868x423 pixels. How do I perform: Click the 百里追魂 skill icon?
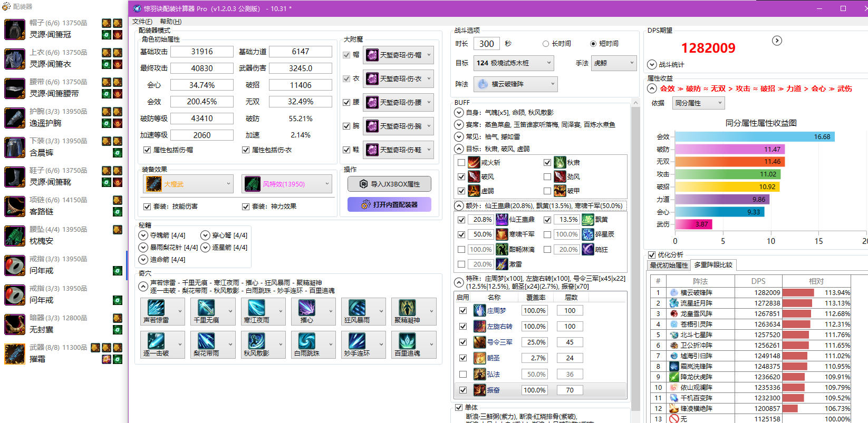click(407, 341)
